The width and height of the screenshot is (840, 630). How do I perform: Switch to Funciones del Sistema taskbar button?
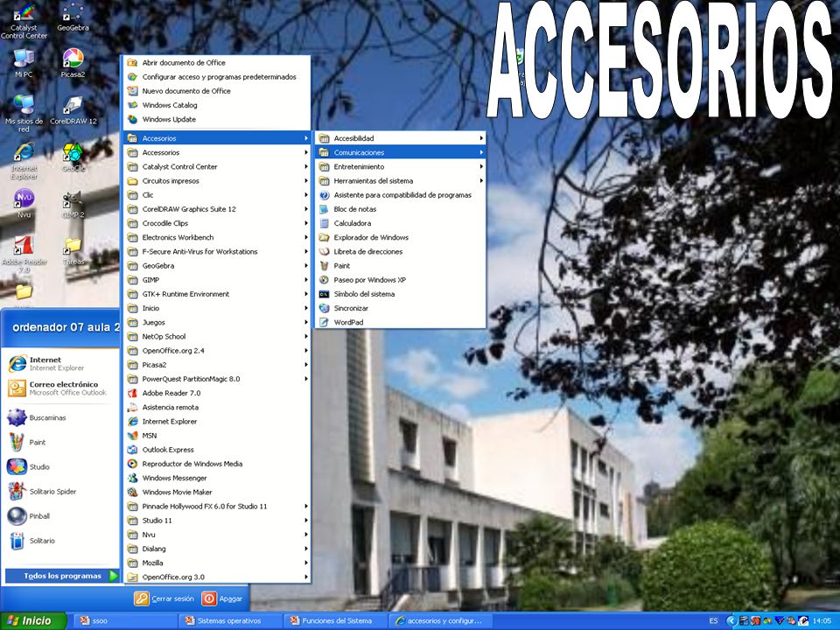coord(336,621)
